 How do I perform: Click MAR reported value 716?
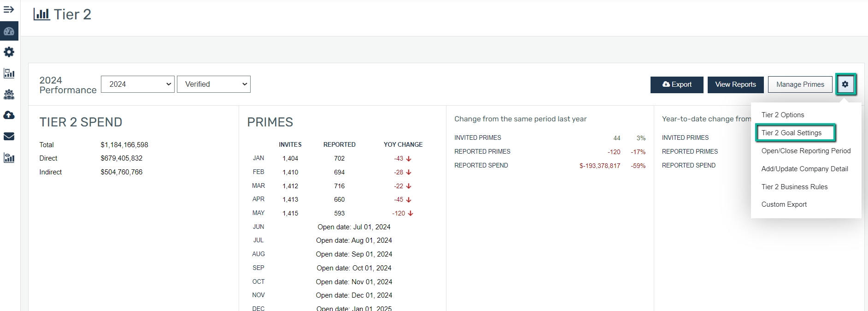[340, 186]
